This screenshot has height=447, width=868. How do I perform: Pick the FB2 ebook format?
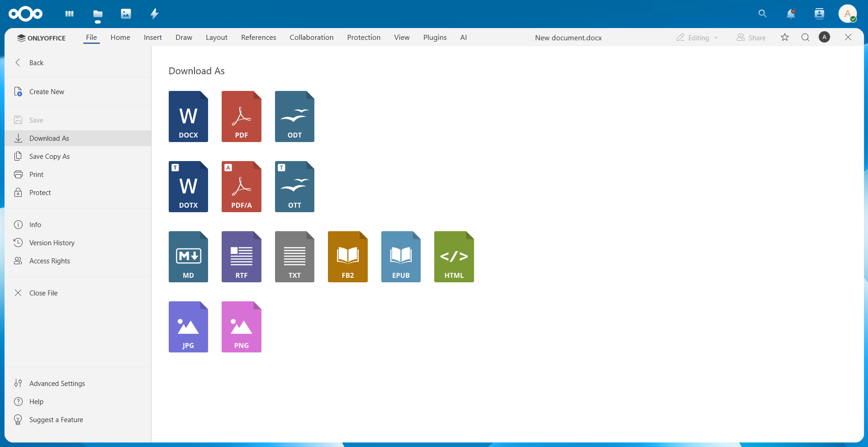347,257
